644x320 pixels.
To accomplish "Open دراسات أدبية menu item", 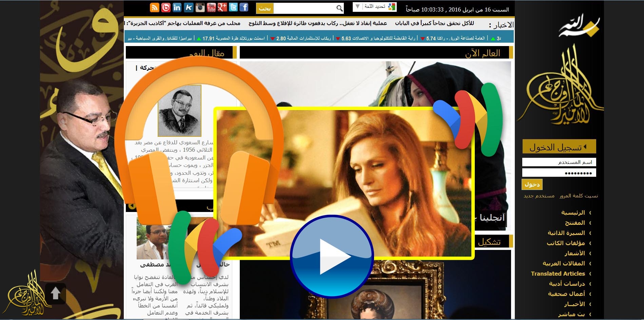I will tap(567, 284).
